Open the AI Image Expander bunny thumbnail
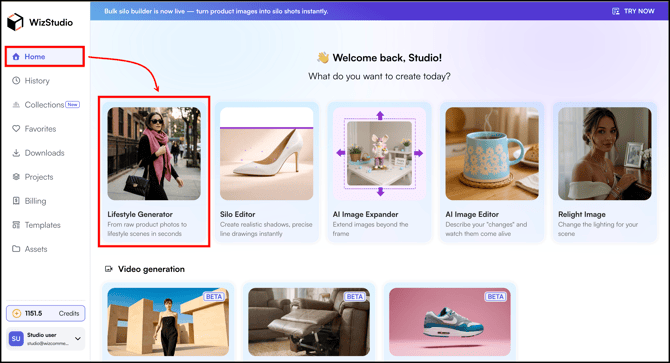This screenshot has height=363, width=670. [x=379, y=154]
